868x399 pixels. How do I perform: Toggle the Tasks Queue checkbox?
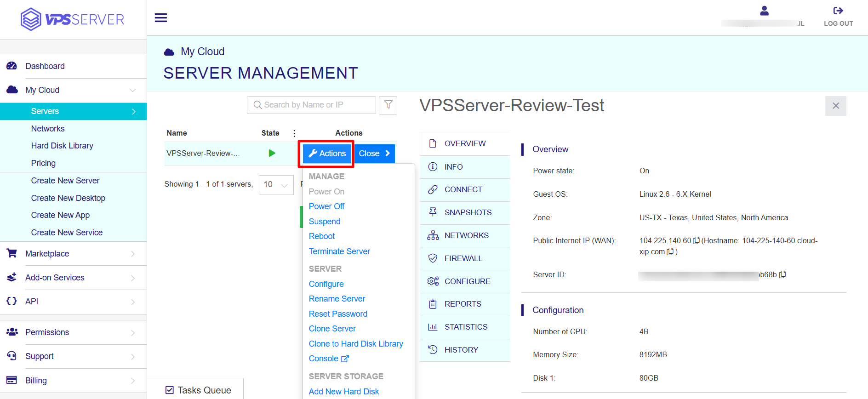point(170,390)
